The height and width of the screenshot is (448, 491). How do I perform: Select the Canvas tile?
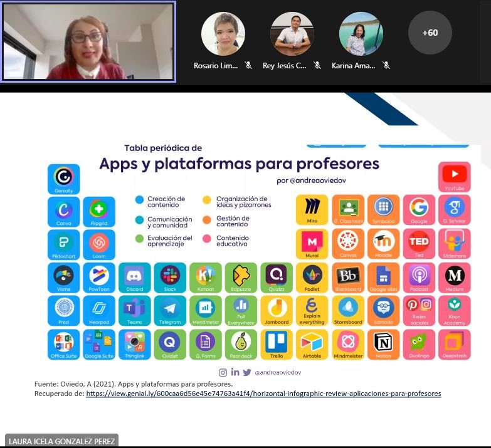[348, 244]
